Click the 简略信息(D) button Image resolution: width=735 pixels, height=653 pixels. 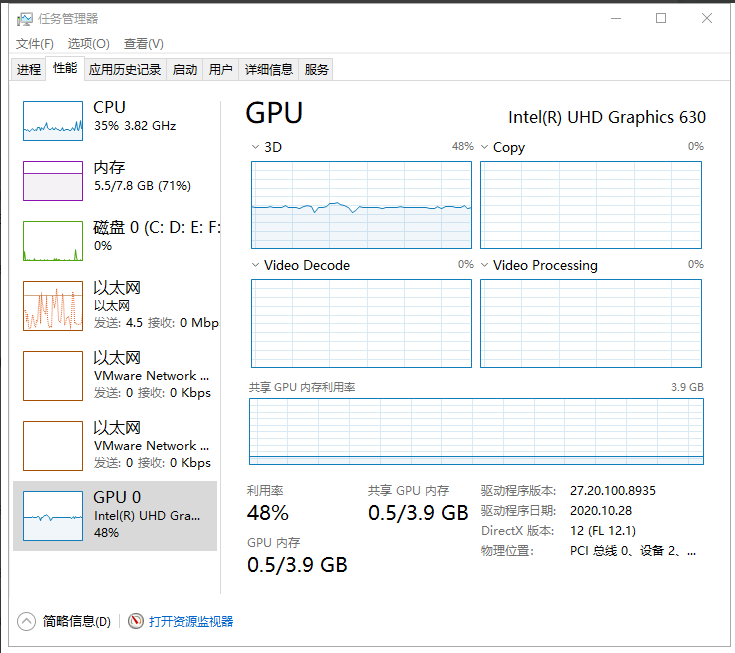pyautogui.click(x=76, y=621)
